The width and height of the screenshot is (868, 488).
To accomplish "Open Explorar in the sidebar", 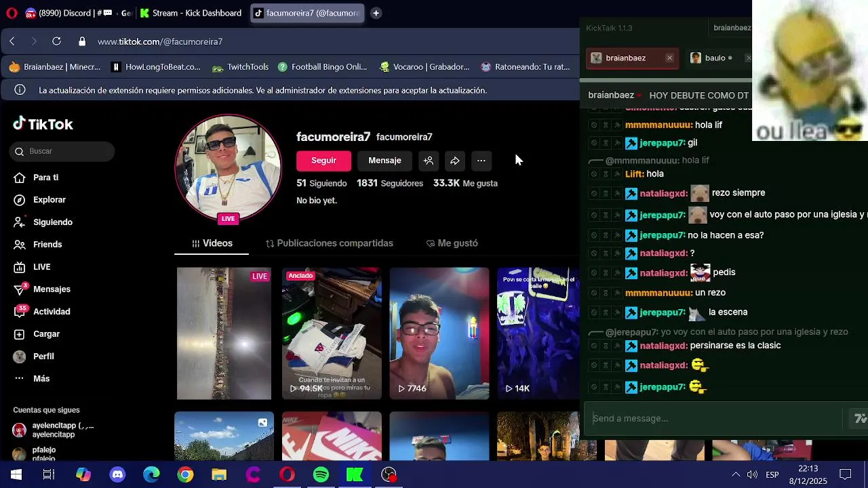I will coord(49,200).
